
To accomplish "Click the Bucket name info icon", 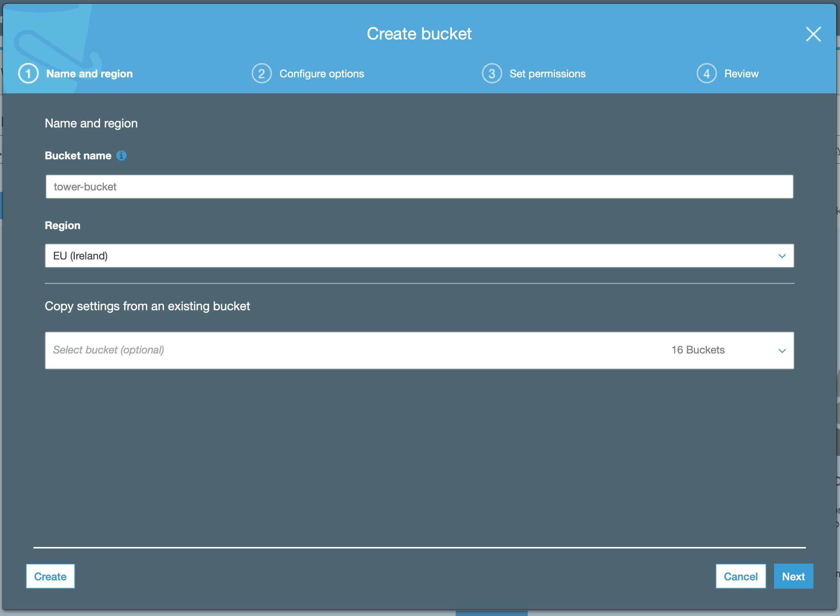I will coord(121,156).
